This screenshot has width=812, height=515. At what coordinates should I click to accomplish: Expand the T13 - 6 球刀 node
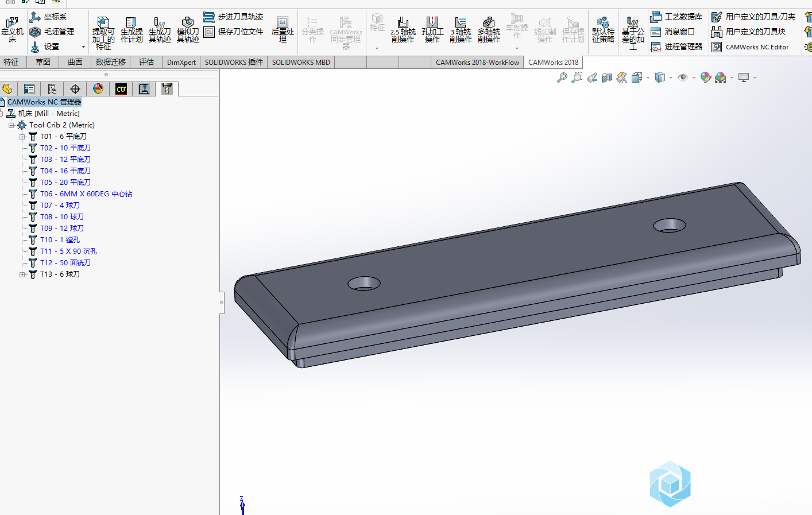[x=22, y=274]
